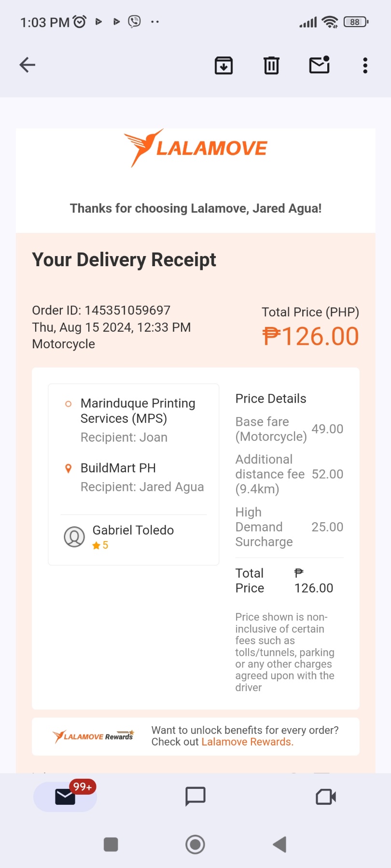Tap the ₱126.00 total price amount
Screen dimensions: 391x868
click(x=311, y=336)
